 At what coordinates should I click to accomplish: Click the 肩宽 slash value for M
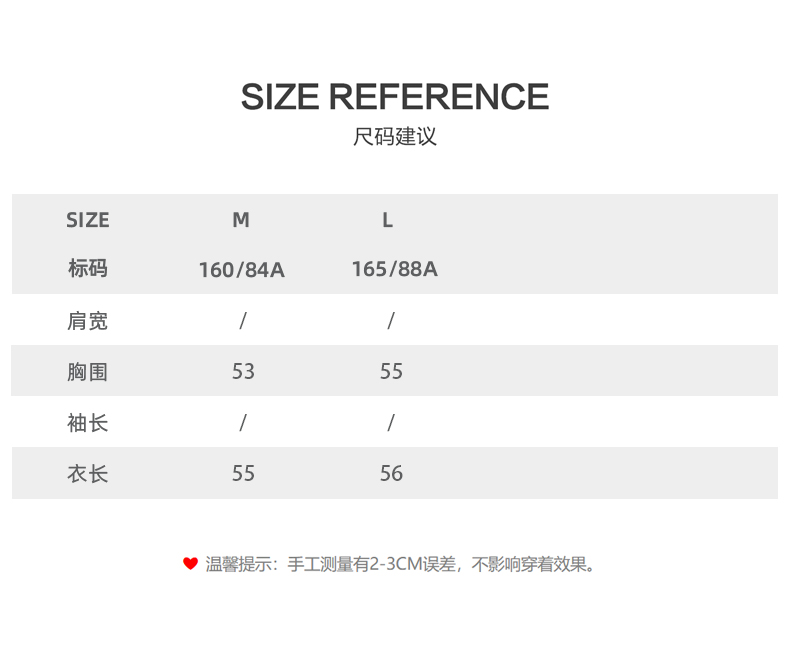point(243,321)
